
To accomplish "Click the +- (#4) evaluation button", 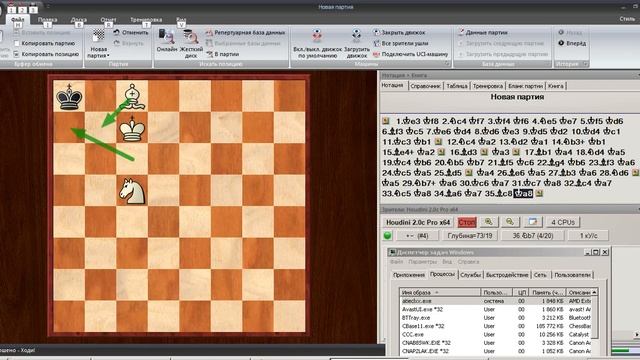I will (x=417, y=236).
